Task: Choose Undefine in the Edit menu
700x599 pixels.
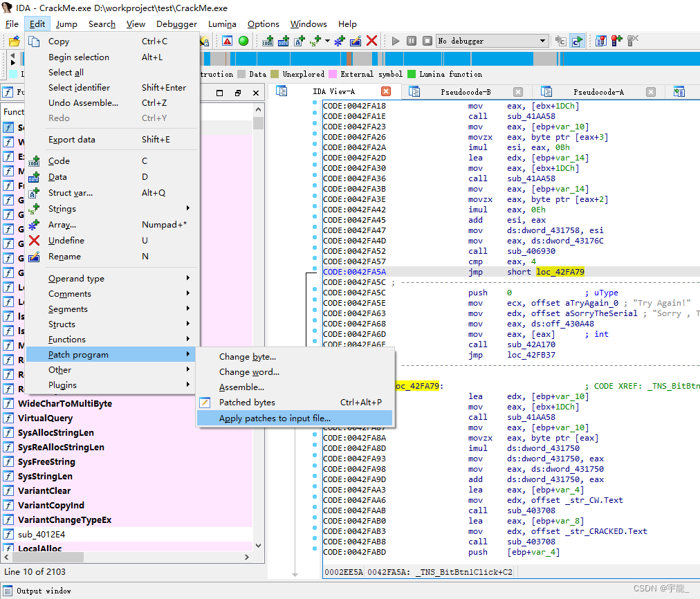Action: [111, 241]
